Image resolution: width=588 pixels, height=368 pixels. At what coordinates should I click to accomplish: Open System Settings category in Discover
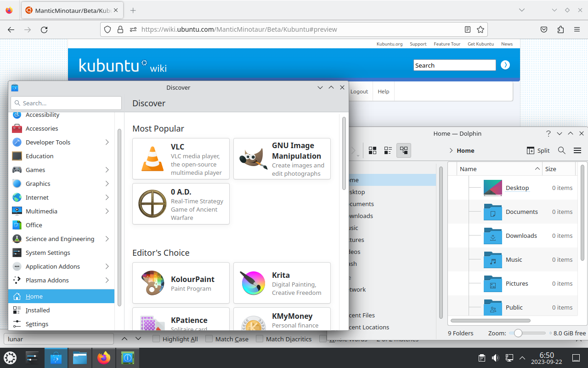coord(61,253)
